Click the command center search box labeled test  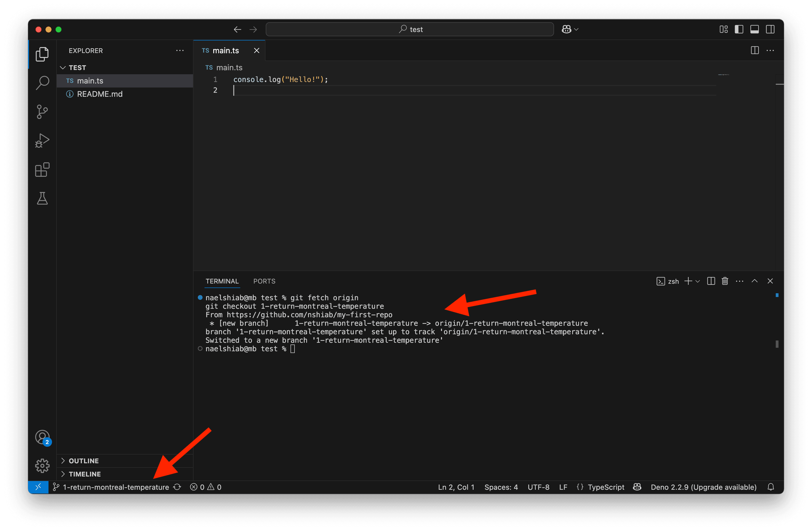click(409, 29)
